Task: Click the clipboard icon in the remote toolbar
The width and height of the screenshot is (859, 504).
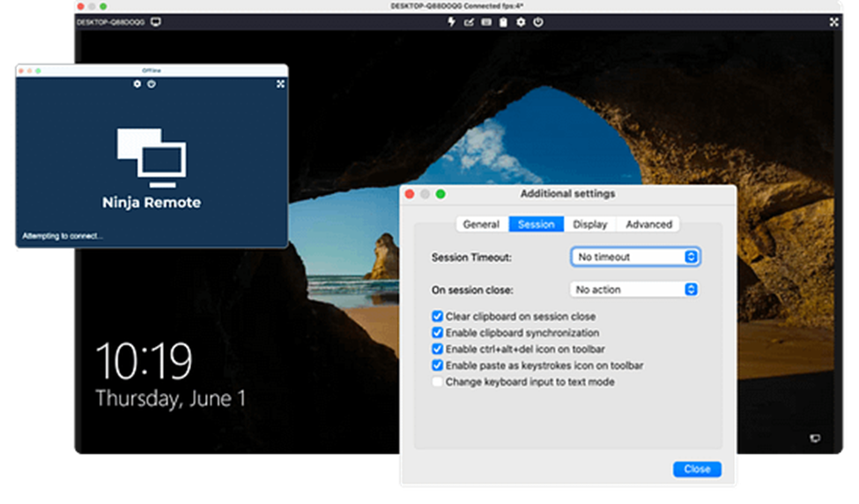Action: coord(503,22)
